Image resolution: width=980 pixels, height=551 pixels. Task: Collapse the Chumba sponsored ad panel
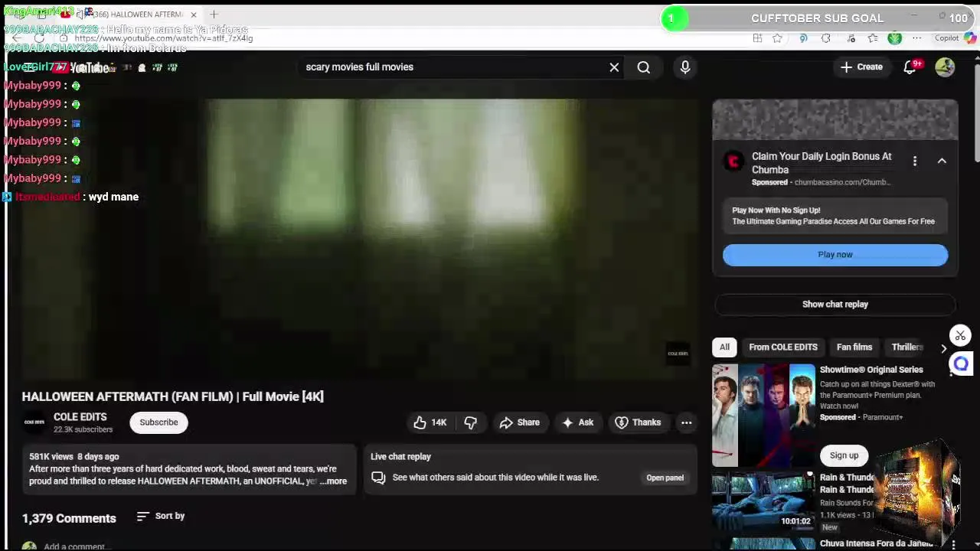(942, 161)
